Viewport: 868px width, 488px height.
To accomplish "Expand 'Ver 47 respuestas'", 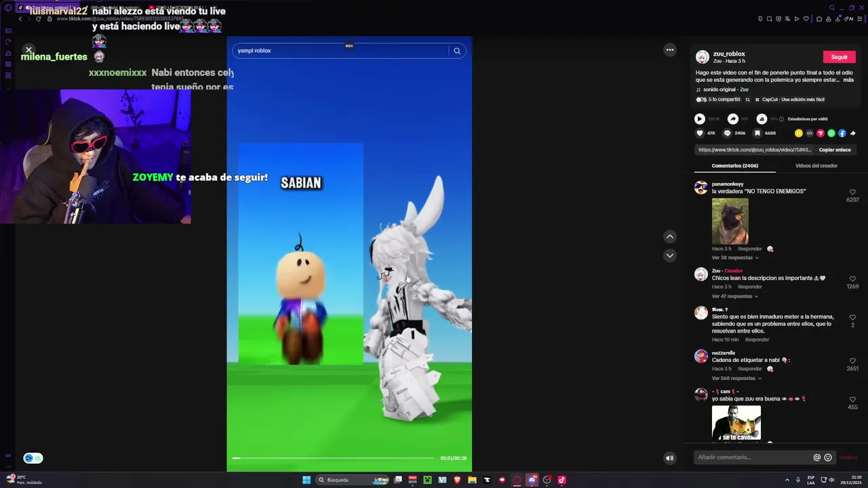I will [735, 296].
